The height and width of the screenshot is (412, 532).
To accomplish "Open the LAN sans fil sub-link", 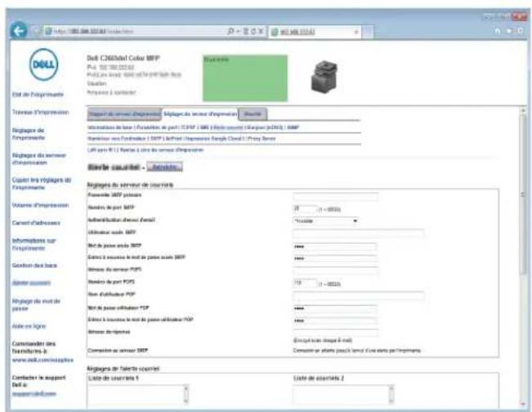I will point(100,150).
